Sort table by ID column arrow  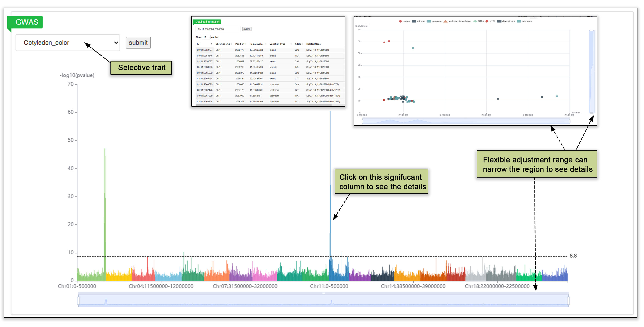[212, 44]
